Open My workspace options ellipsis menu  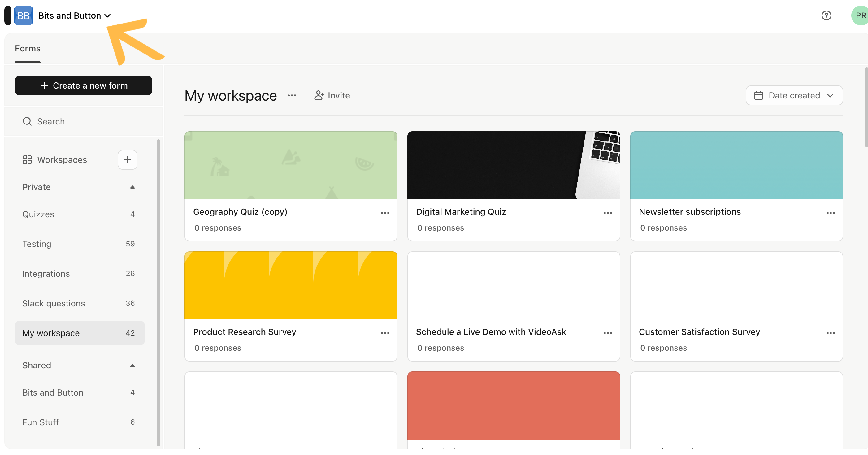tap(292, 95)
